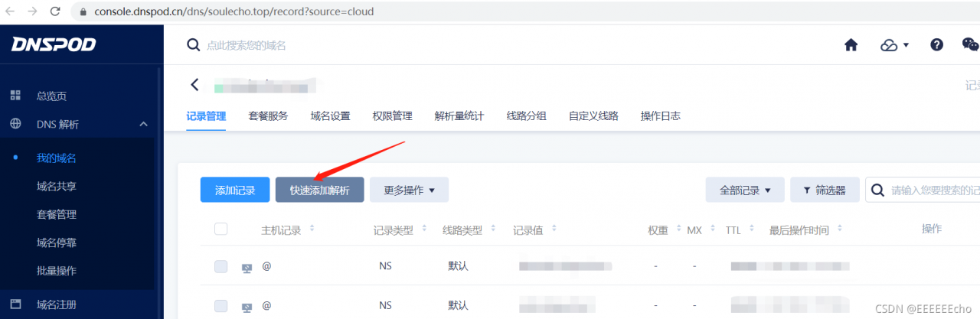Click the 总览页 grid icon in sidebar
This screenshot has width=980, height=319.
(x=15, y=96)
